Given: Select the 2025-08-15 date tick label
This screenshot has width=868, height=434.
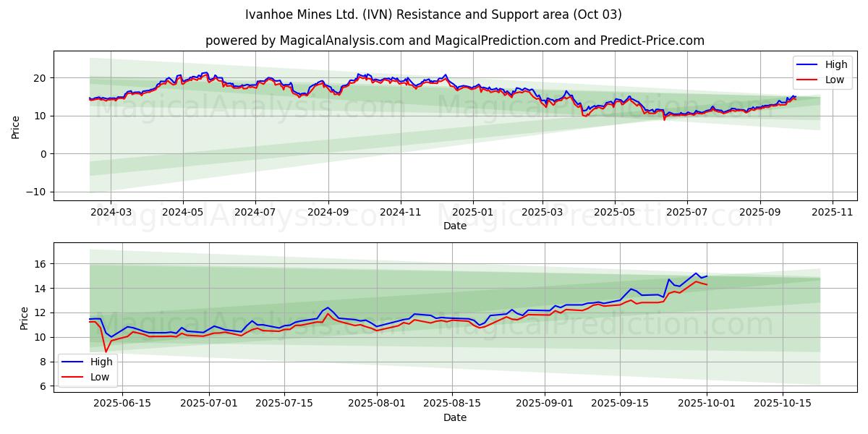Looking at the screenshot, I should 452,404.
